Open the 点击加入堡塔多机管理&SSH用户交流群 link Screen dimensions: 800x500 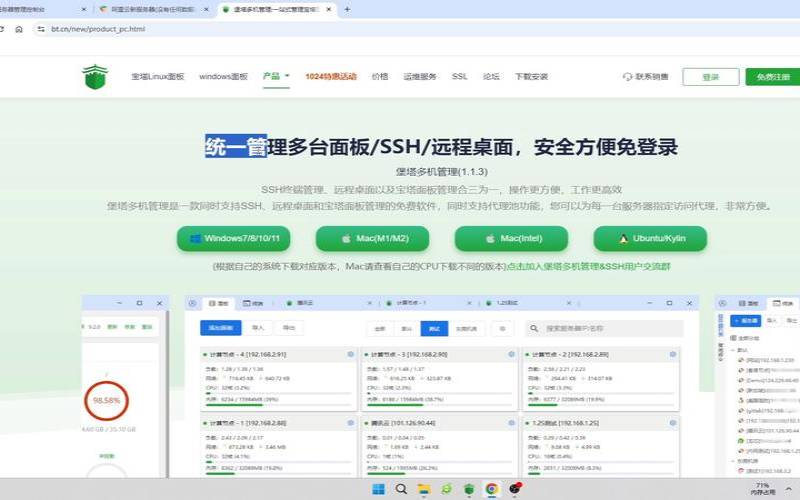click(588, 266)
